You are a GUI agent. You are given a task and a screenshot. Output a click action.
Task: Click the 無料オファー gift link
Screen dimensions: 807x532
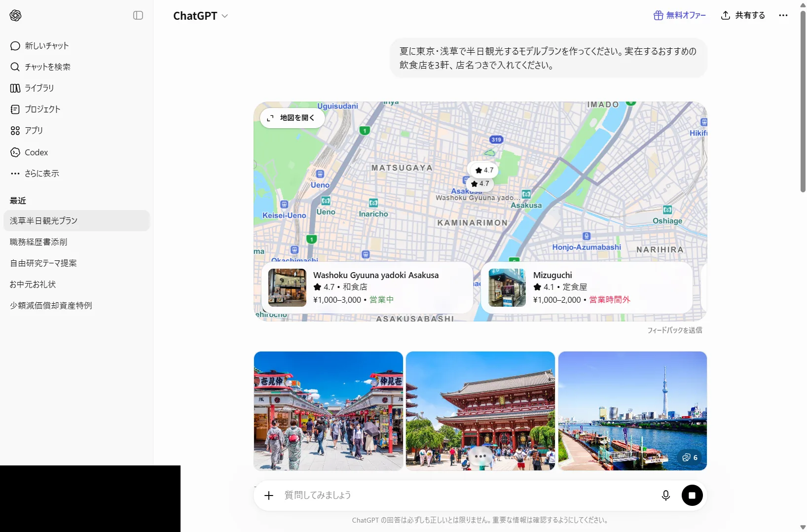[680, 15]
